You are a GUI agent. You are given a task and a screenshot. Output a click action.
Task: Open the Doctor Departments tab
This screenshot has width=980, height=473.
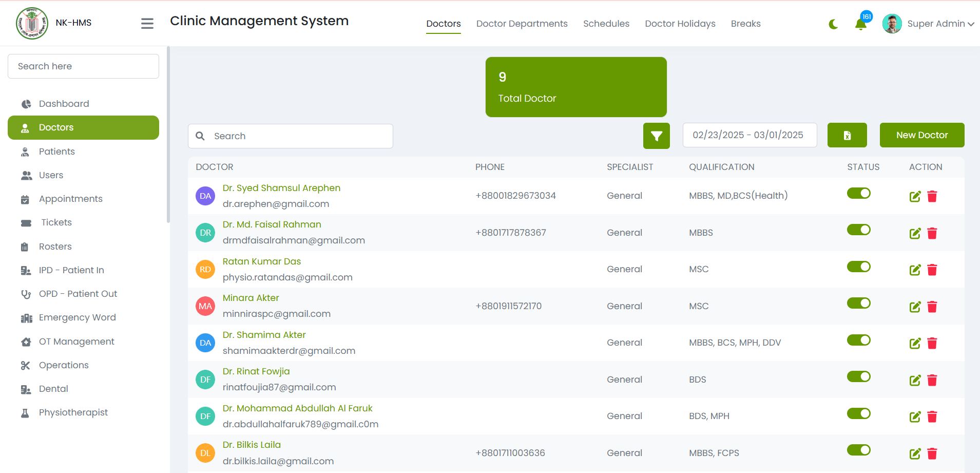click(x=522, y=24)
